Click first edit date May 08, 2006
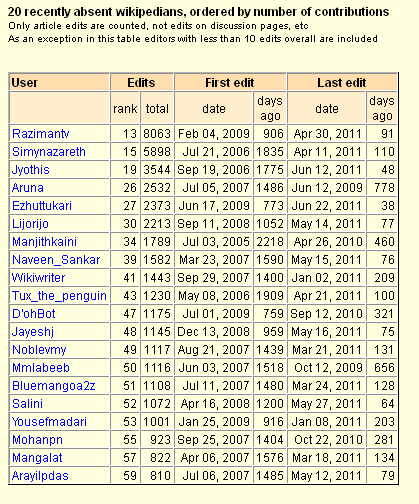This screenshot has width=419, height=504. [x=213, y=296]
